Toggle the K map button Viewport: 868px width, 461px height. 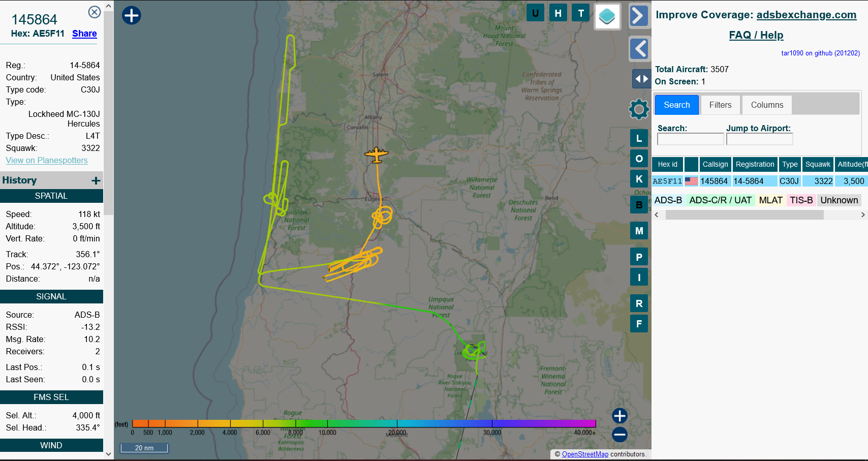pos(639,179)
